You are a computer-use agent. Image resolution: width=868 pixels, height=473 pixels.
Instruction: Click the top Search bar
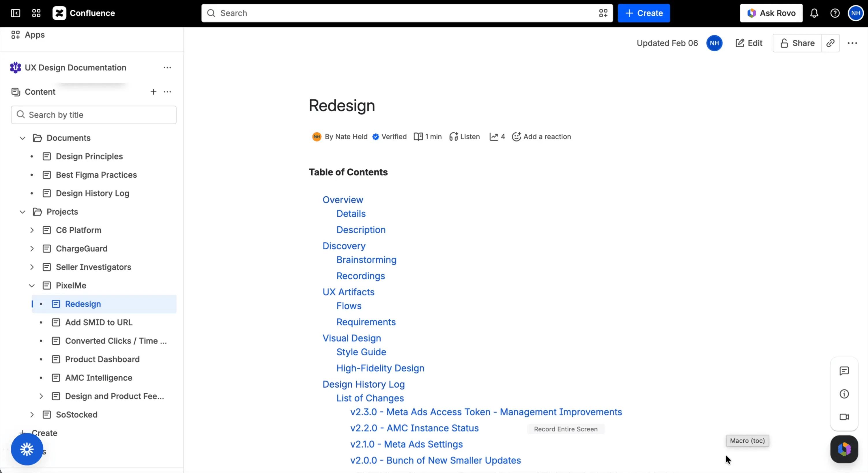point(407,13)
